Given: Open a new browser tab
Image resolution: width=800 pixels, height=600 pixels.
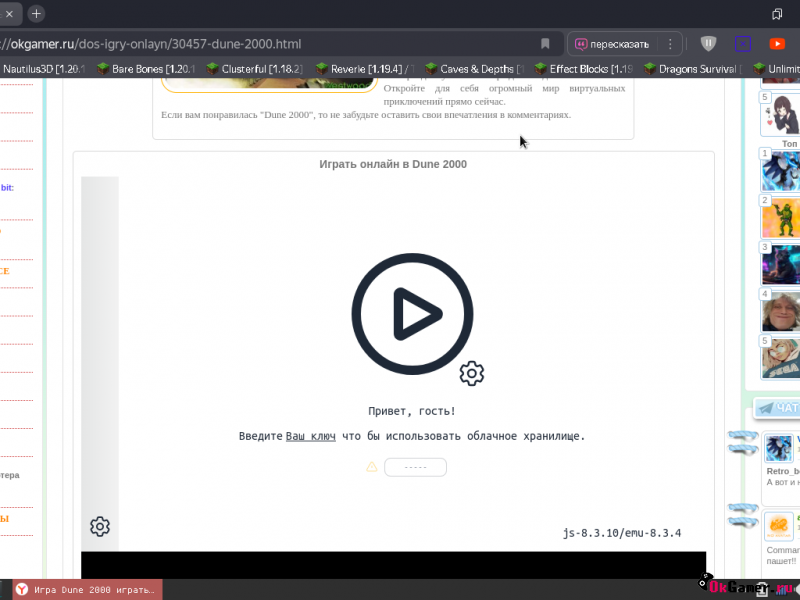Looking at the screenshot, I should coord(36,14).
